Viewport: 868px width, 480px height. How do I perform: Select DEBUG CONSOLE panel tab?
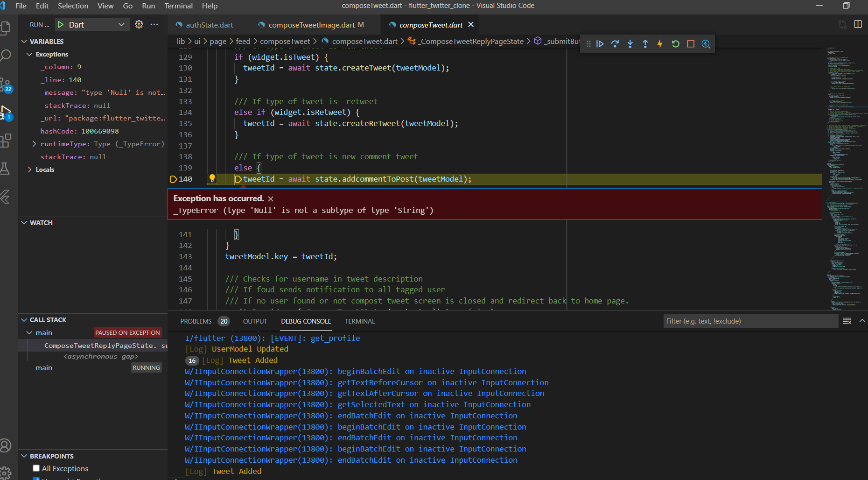click(x=306, y=321)
